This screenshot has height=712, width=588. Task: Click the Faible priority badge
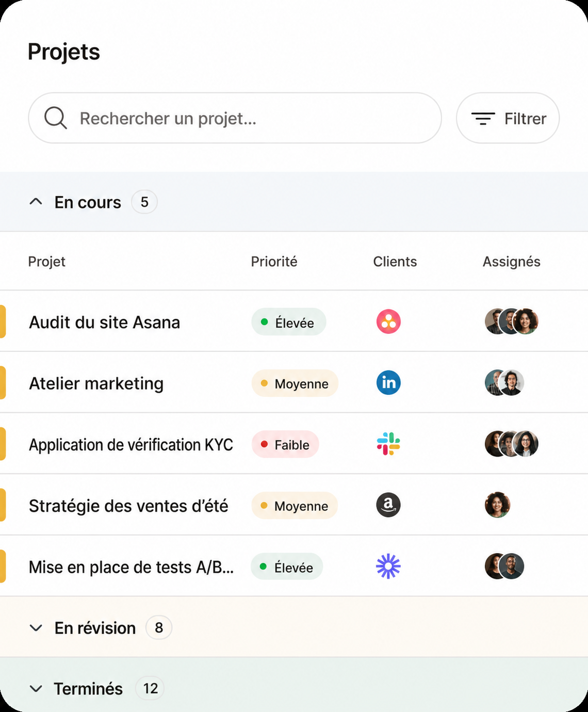285,444
